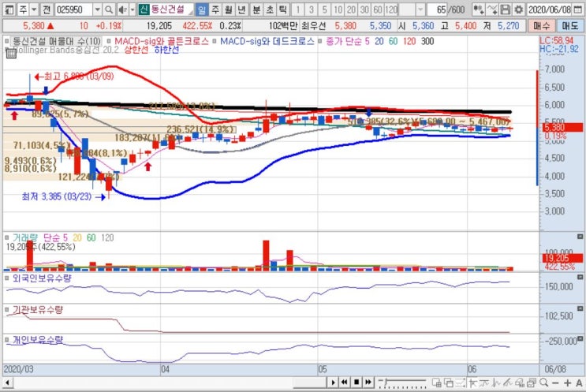
Task: Click the MACD-sig와 데드크로스 legend label
Action: point(267,41)
